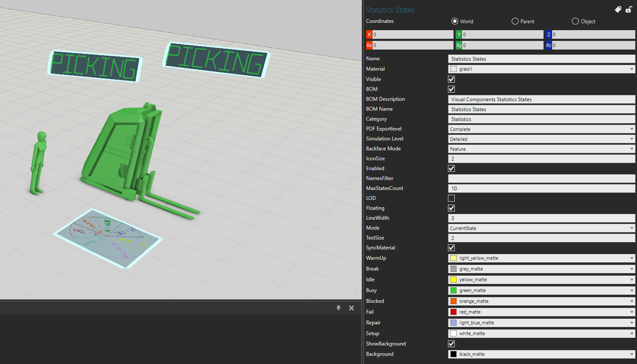Select World coordinates radio button
This screenshot has width=637, height=364.
[x=455, y=21]
